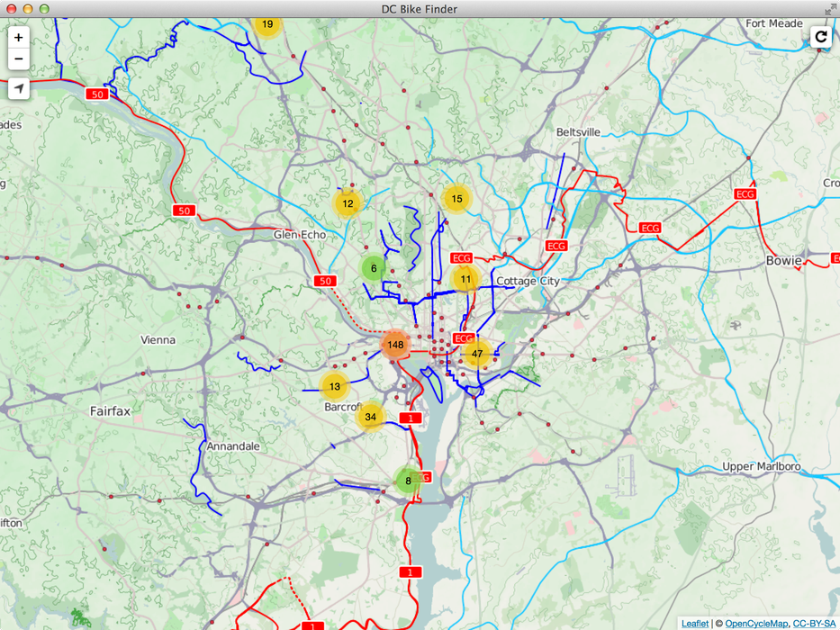840x630 pixels.
Task: Click the locate me arrow icon
Action: [19, 89]
